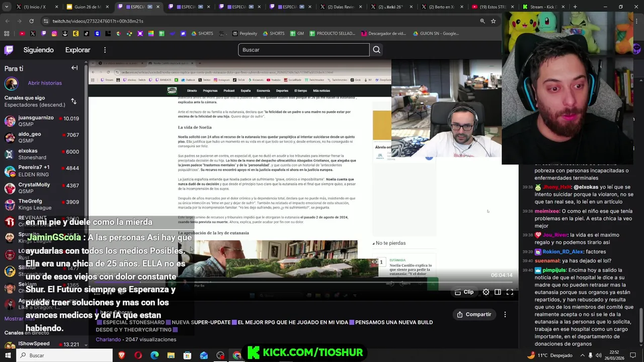Open taskbar volume speaker icon
644x362 pixels.
coord(598,355)
